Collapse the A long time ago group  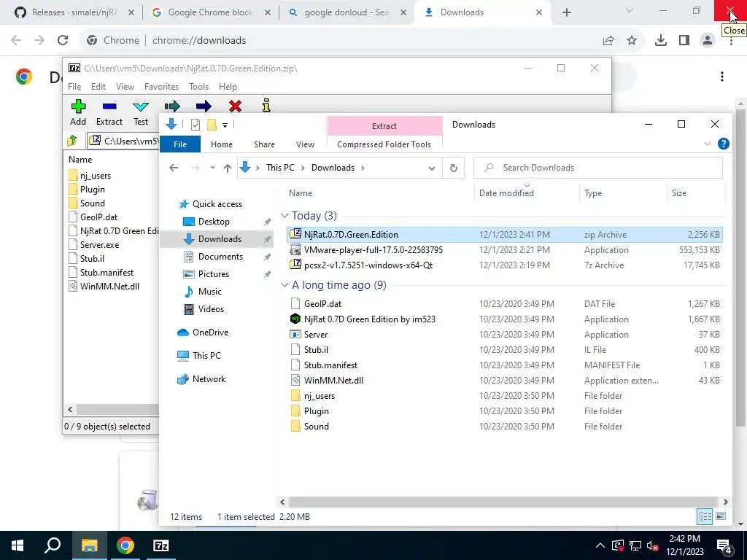pyautogui.click(x=285, y=285)
